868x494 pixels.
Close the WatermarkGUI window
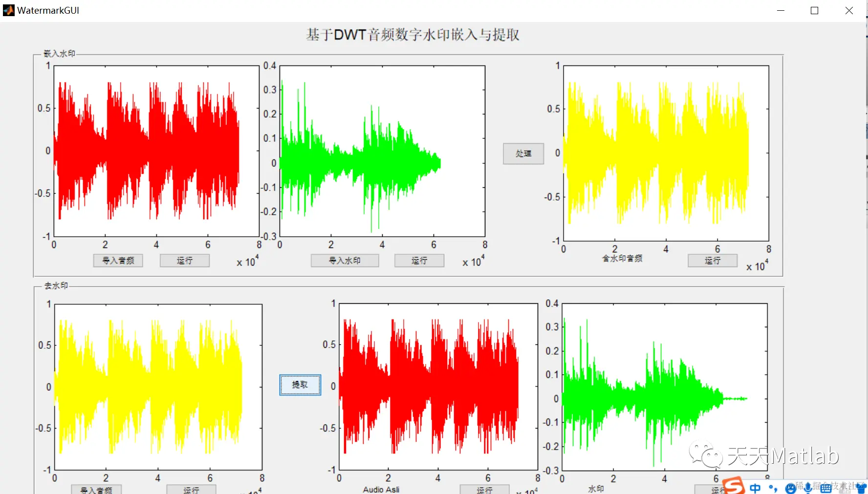(849, 10)
